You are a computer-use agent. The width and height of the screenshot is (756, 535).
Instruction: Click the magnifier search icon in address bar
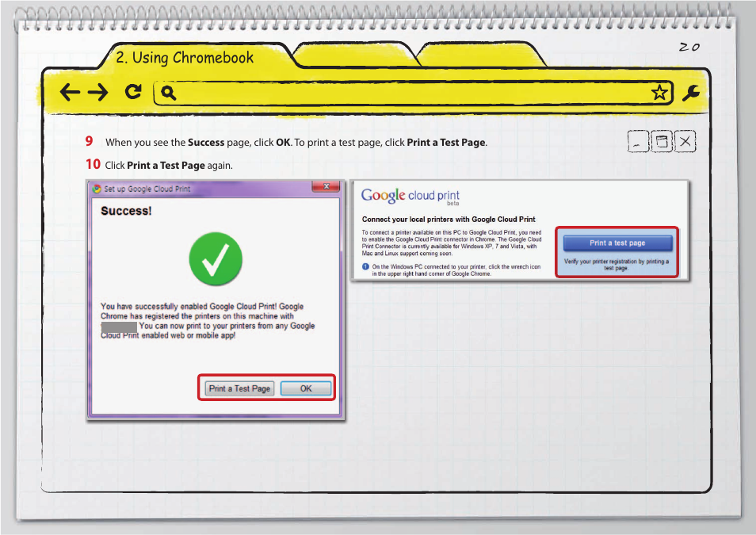click(168, 92)
